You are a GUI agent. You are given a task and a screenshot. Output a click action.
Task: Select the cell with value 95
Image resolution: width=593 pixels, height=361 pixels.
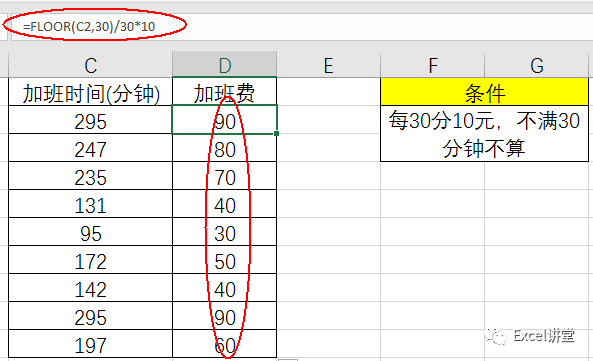(x=90, y=232)
